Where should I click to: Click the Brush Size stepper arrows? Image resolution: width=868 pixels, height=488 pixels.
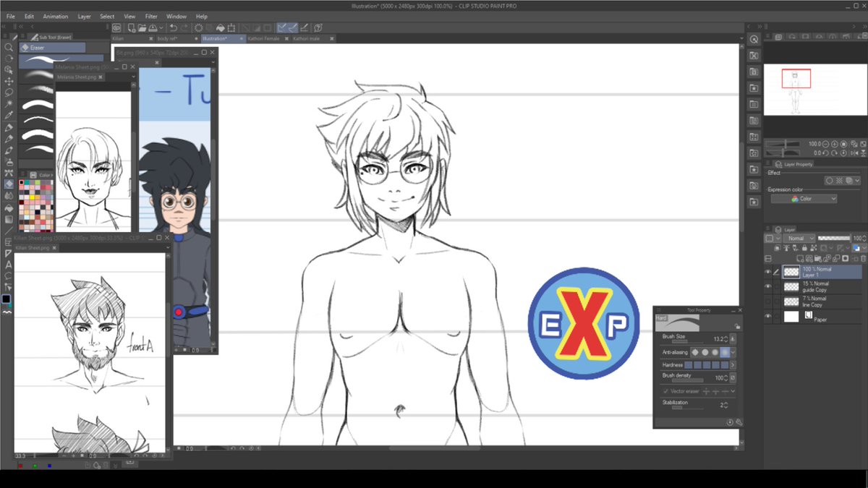726,339
